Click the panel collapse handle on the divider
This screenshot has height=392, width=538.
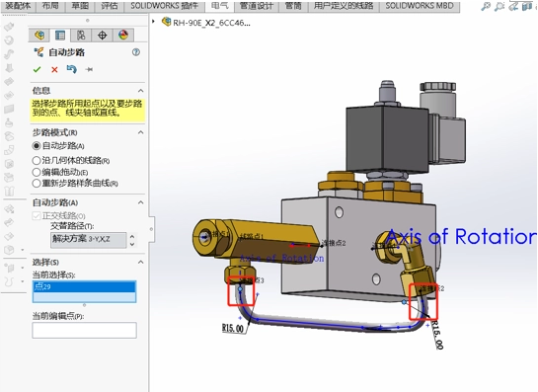pyautogui.click(x=151, y=229)
